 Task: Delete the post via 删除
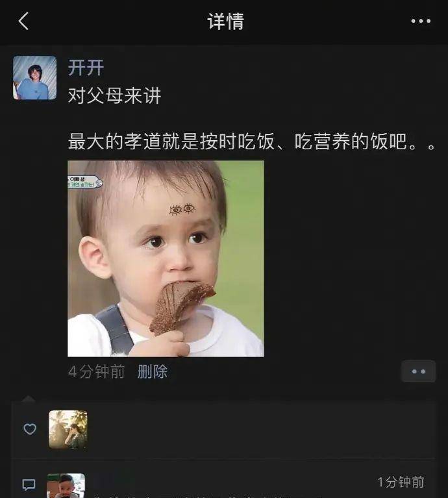point(153,371)
